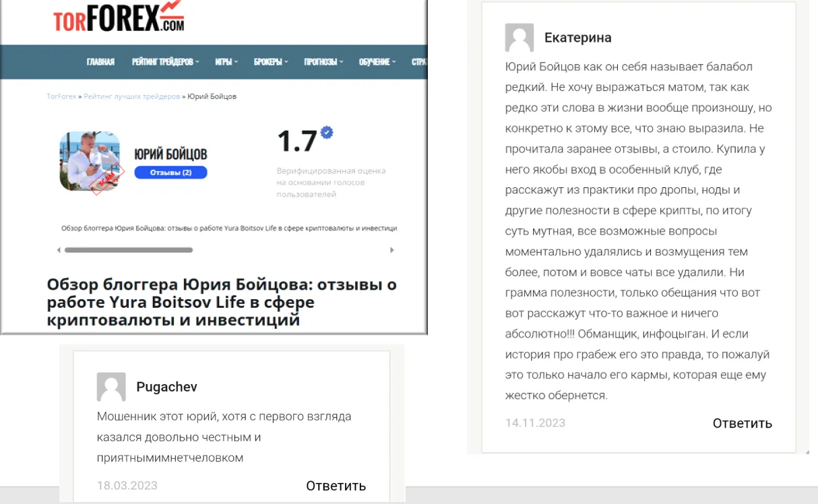Expand the Рейтинг трейдеров dropdown menu
Screen dimensions: 818x504
(165, 62)
